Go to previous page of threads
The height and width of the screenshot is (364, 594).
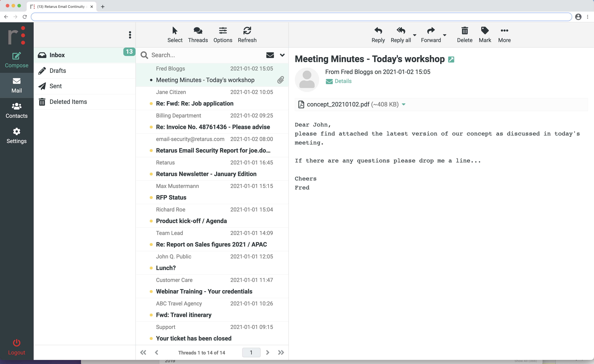pyautogui.click(x=156, y=352)
